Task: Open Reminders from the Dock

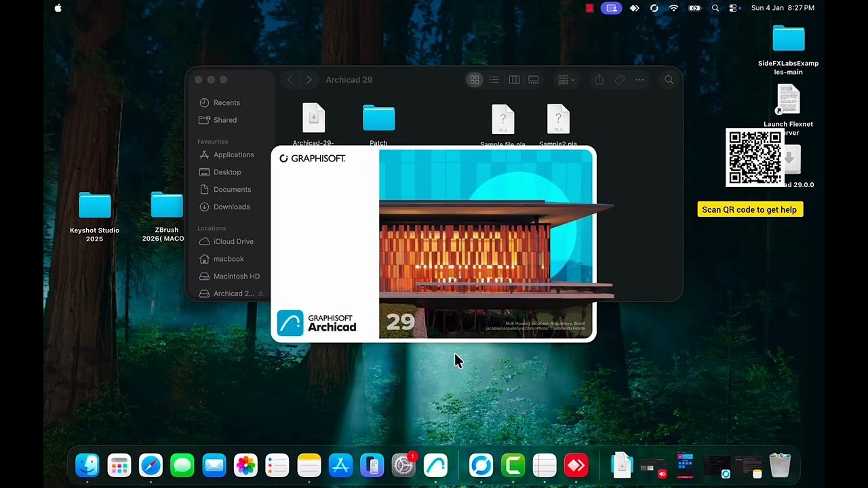Action: pyautogui.click(x=277, y=466)
